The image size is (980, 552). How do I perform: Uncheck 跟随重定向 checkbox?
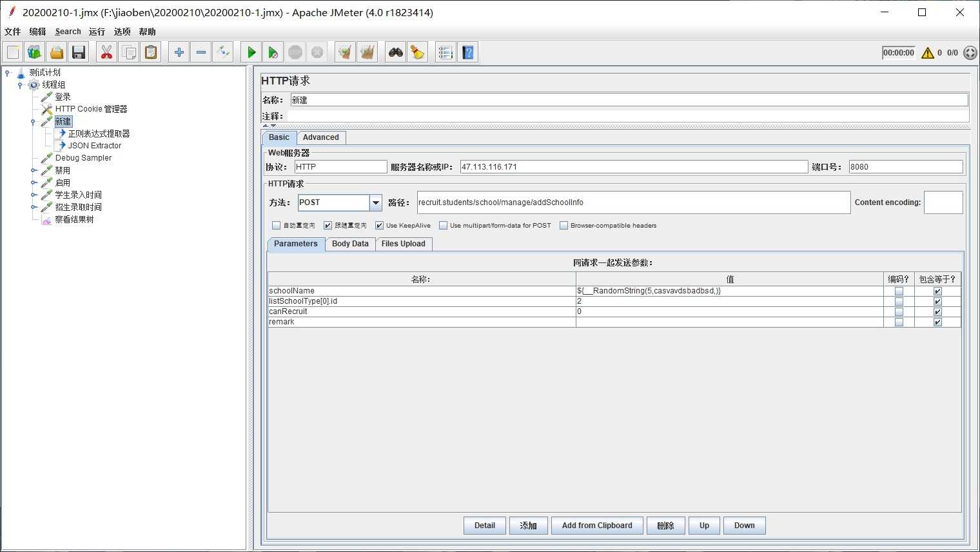(x=328, y=225)
